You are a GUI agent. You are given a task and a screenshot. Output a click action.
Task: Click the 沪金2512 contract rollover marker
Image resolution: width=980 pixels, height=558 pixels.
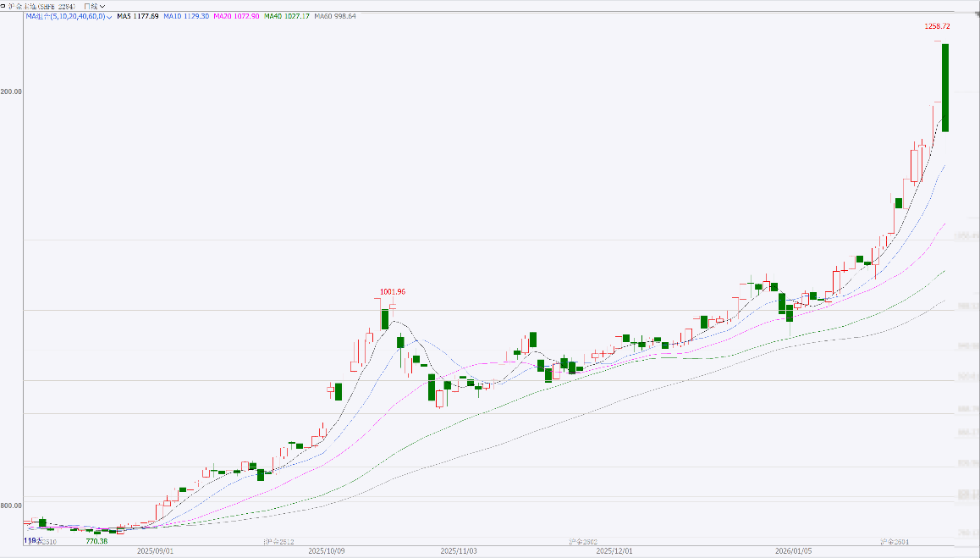(x=278, y=540)
